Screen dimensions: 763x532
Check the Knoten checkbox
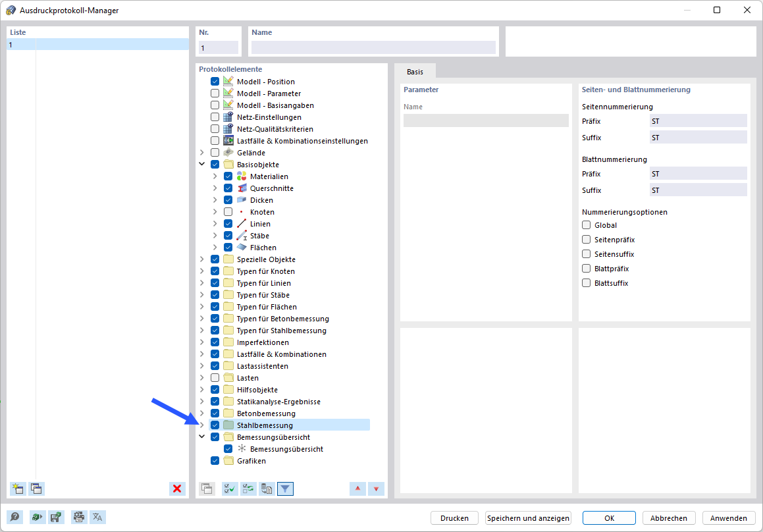(x=228, y=212)
